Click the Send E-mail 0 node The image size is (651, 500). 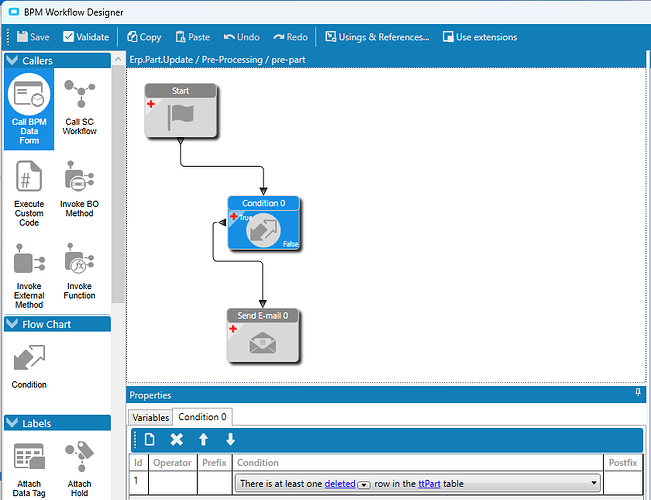(x=263, y=335)
